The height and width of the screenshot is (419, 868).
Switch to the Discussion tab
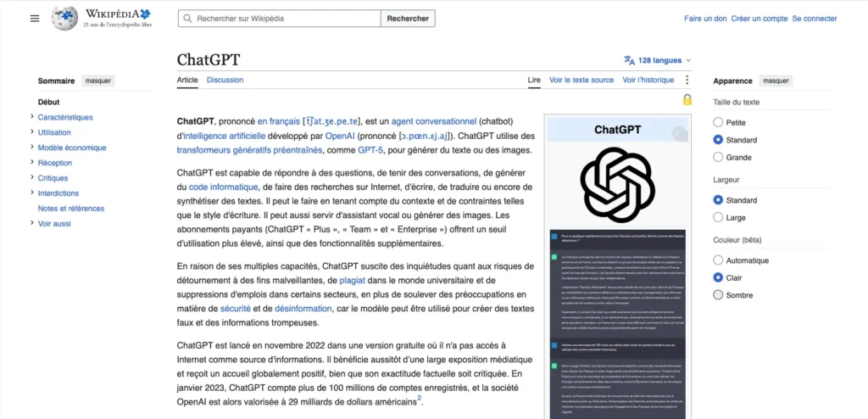tap(225, 80)
